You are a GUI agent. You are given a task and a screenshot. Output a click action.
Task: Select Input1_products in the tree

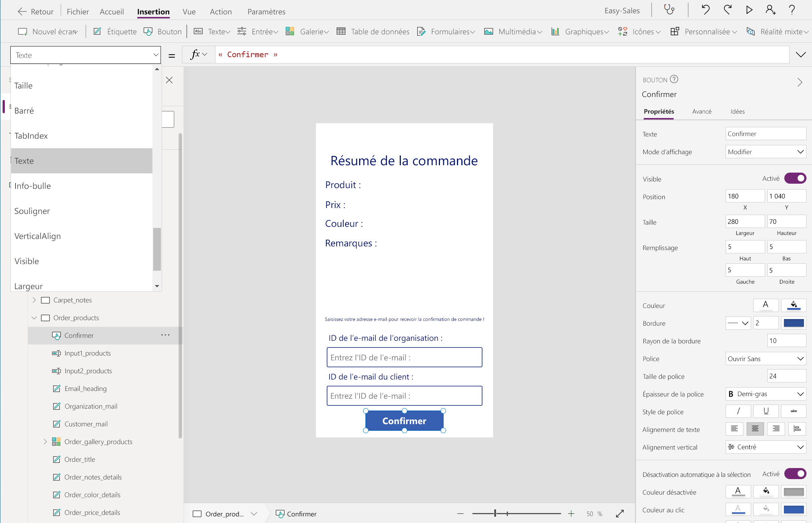(87, 353)
